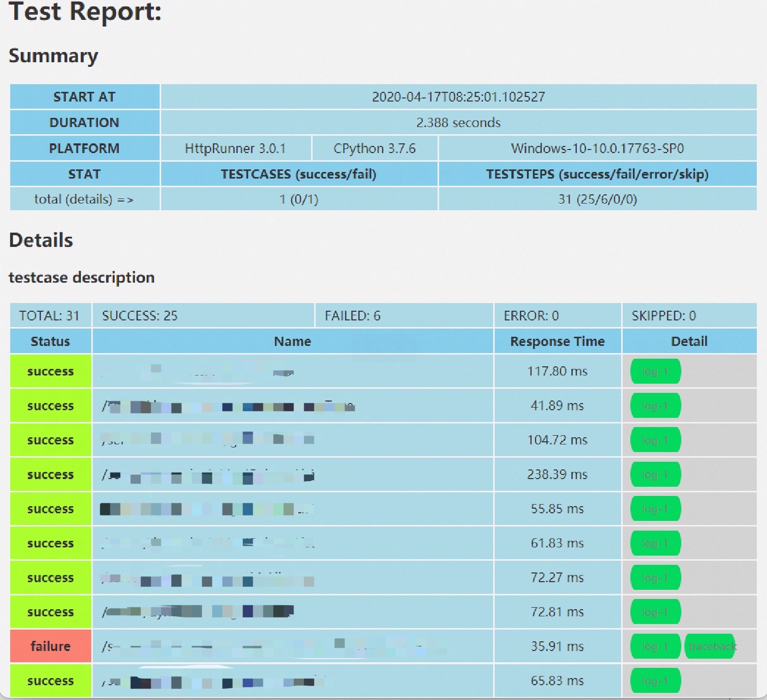Click the Status column header
Image resolution: width=767 pixels, height=700 pixels.
click(50, 341)
